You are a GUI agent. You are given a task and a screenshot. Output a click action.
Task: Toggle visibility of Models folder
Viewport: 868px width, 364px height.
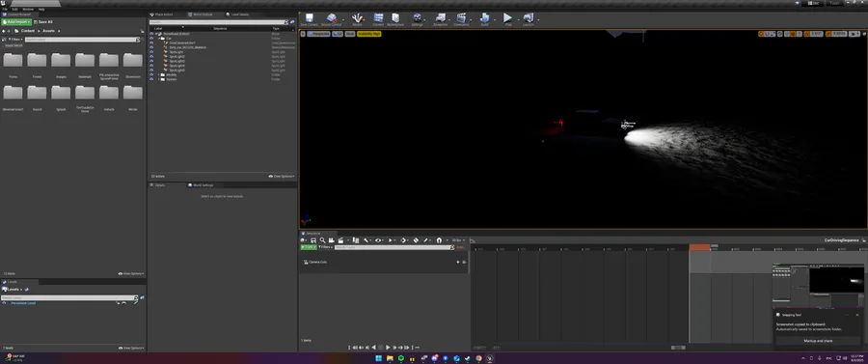(x=151, y=74)
